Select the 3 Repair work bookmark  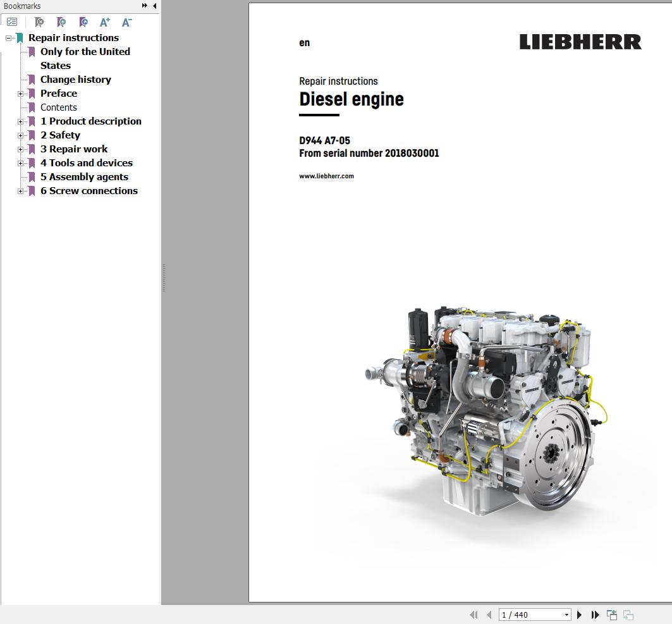click(74, 149)
